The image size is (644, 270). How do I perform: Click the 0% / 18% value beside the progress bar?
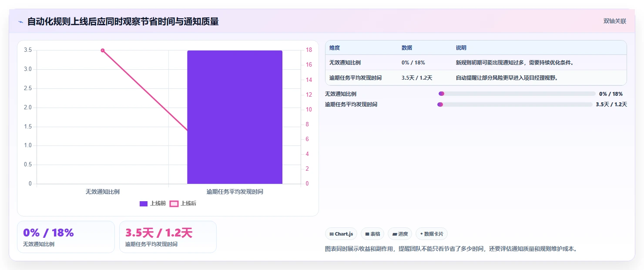(x=611, y=94)
